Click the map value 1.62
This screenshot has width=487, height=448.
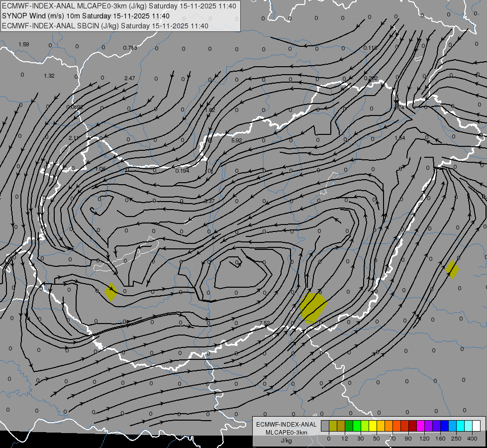pos(210,110)
